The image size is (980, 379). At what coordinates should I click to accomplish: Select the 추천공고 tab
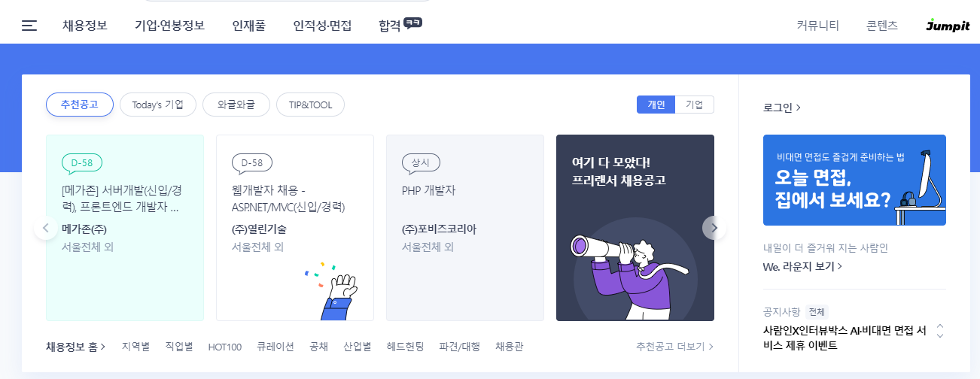click(80, 105)
